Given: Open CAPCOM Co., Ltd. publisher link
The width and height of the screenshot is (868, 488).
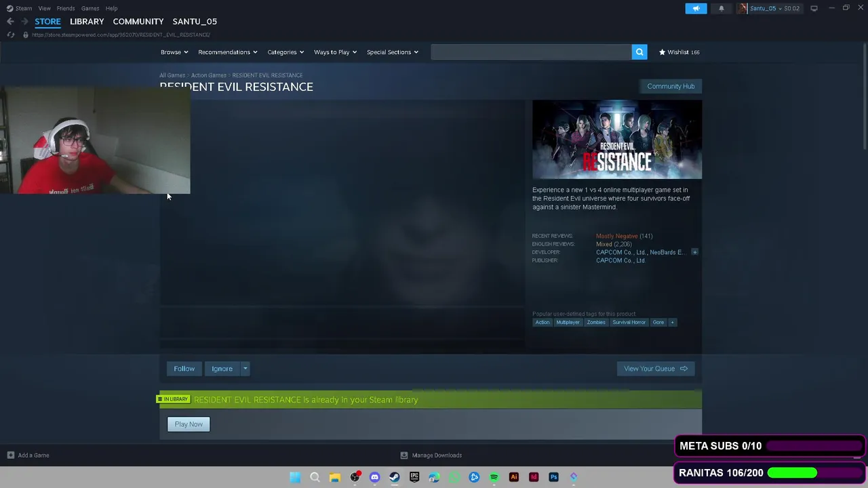Looking at the screenshot, I should [x=620, y=260].
